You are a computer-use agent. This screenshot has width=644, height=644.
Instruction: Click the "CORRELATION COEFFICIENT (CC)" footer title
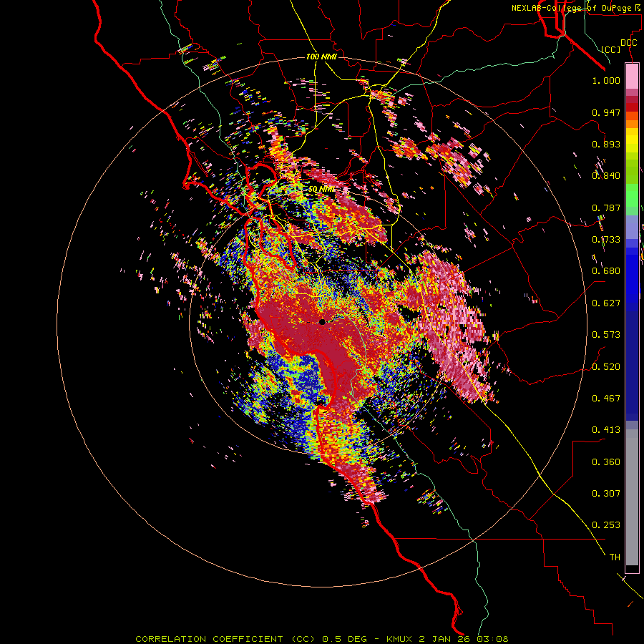tap(225, 639)
